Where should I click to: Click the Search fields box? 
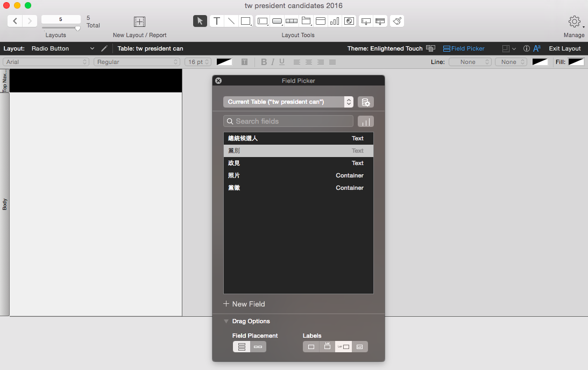(x=288, y=121)
